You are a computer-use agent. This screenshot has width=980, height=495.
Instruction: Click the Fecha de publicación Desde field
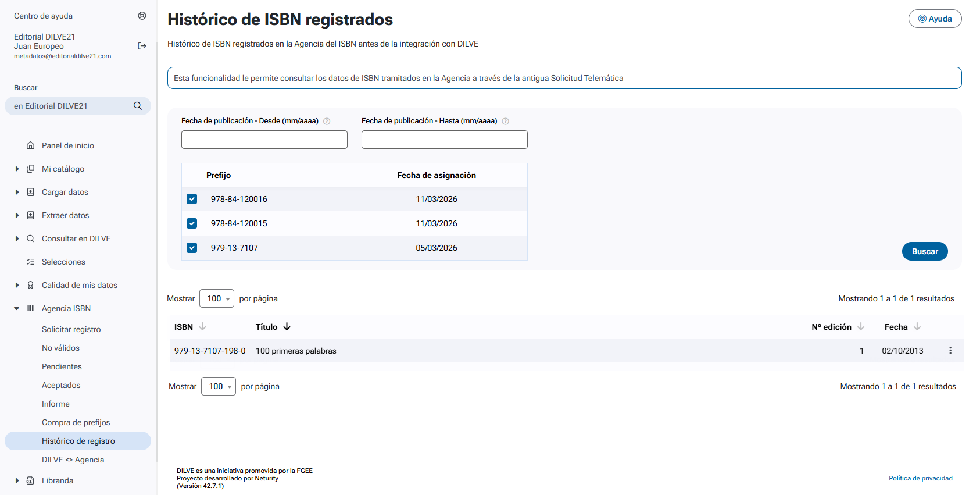tap(264, 140)
